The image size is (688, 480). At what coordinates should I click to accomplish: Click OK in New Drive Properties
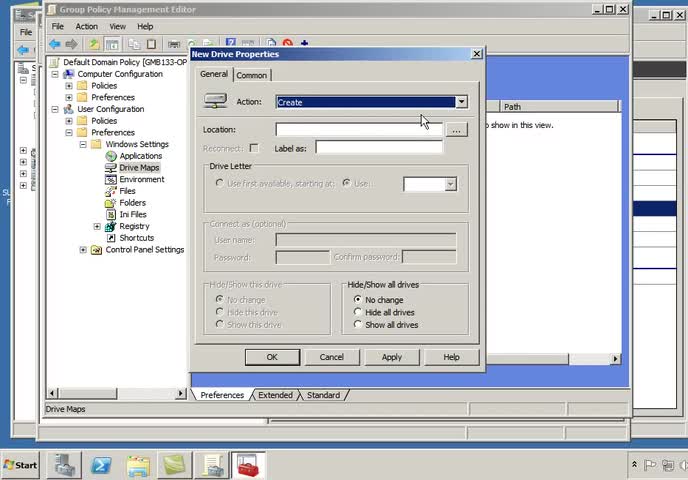(272, 357)
